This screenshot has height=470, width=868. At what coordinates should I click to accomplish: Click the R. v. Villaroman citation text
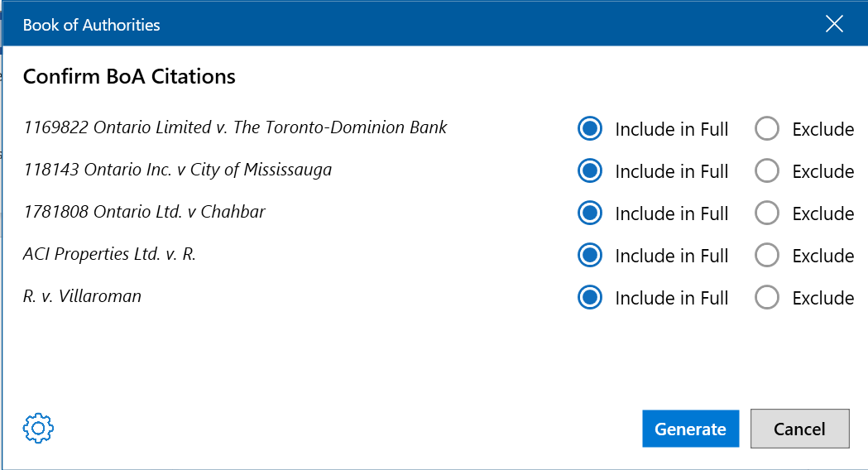tap(83, 296)
